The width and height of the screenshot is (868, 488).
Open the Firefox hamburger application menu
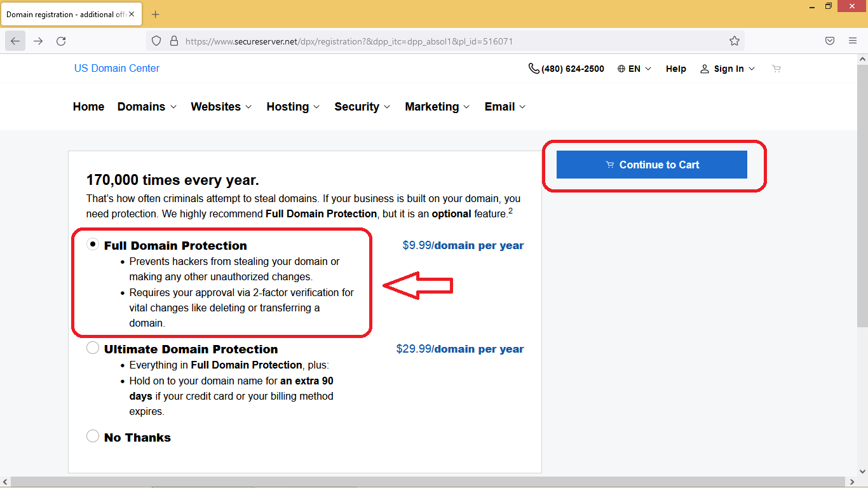[853, 41]
